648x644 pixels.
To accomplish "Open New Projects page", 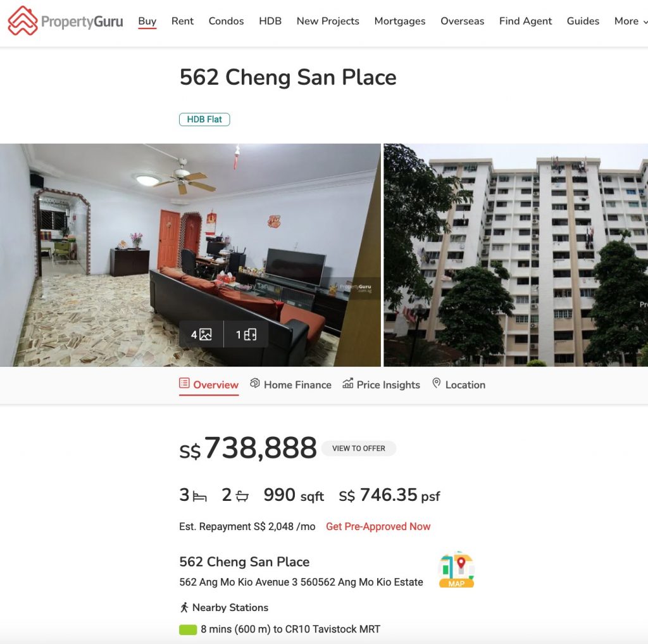I will point(328,21).
